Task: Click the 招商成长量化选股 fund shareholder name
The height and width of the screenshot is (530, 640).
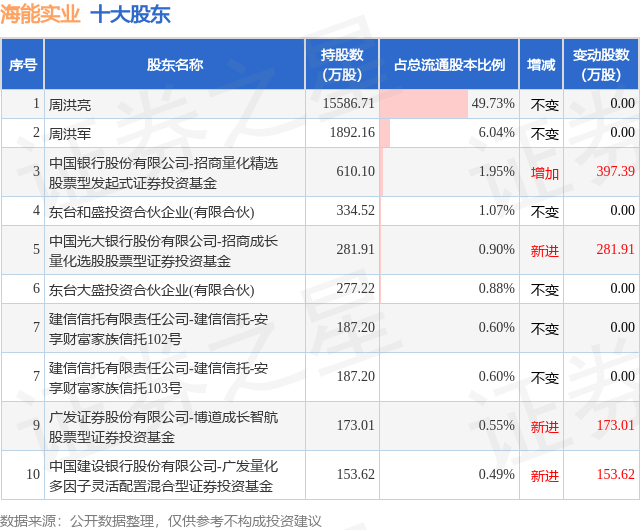Action: tap(163, 251)
